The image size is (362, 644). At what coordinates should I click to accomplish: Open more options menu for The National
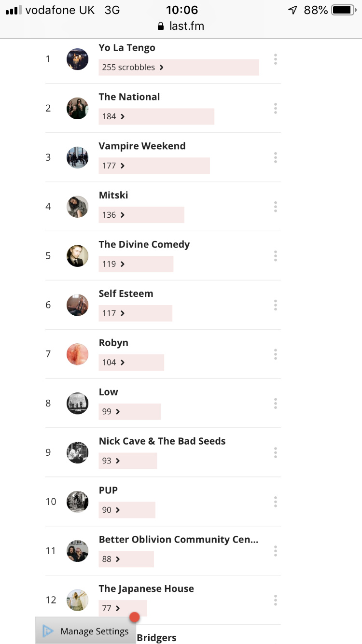point(275,108)
